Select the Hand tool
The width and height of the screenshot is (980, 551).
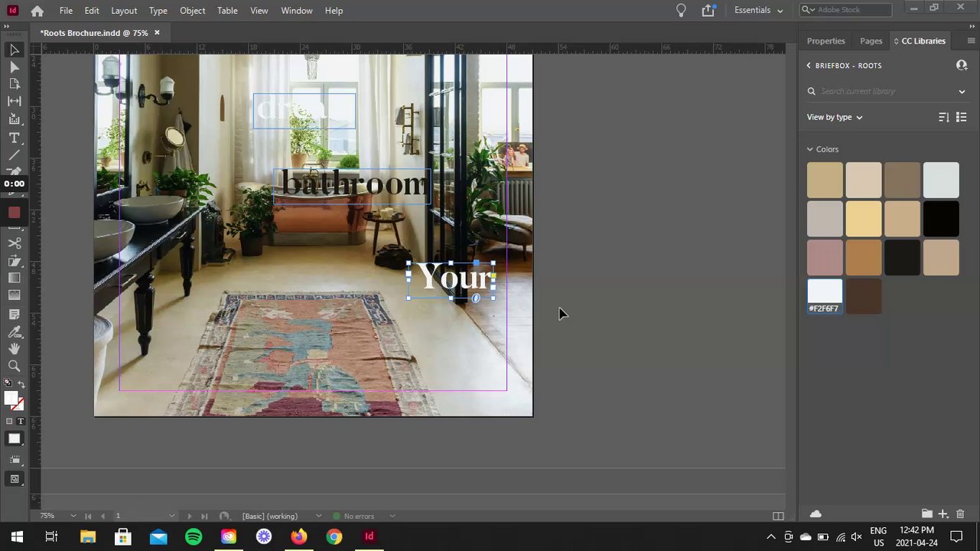pyautogui.click(x=14, y=349)
